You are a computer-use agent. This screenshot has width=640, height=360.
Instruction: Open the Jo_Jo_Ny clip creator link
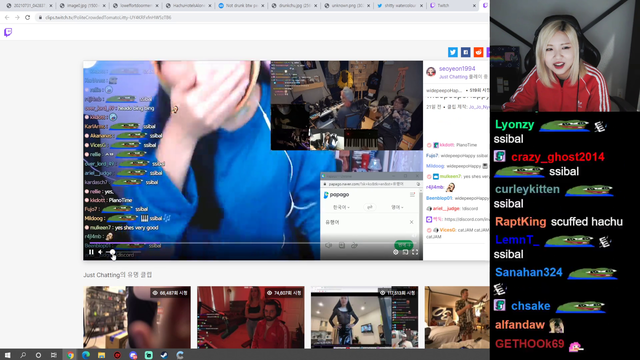coord(478,107)
